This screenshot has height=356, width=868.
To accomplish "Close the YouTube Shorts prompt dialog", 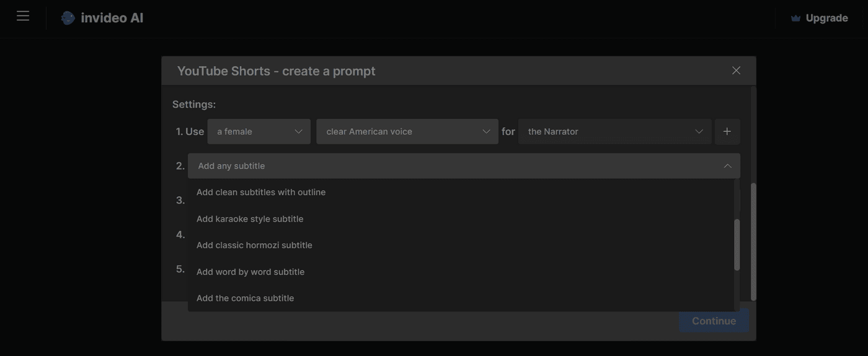I will tap(736, 71).
